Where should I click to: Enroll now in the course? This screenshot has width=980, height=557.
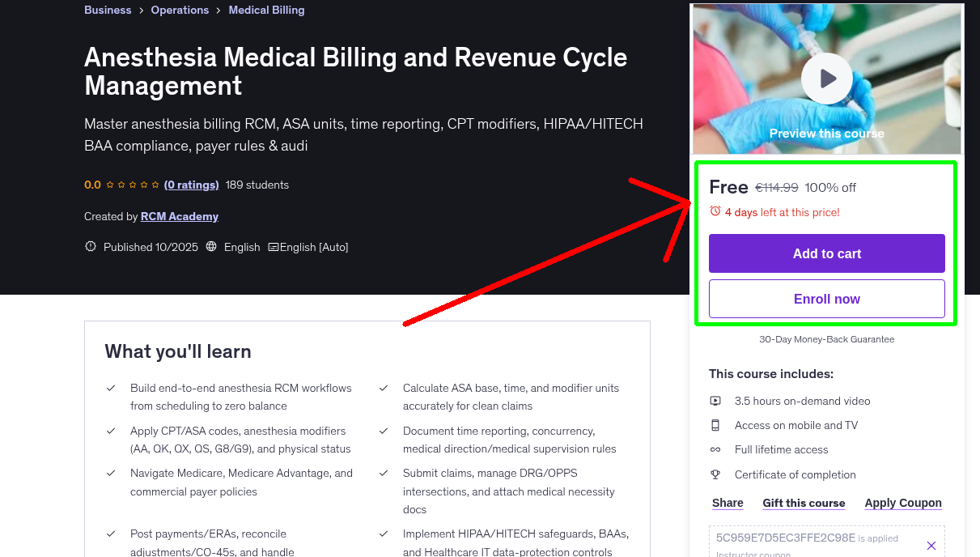point(826,298)
